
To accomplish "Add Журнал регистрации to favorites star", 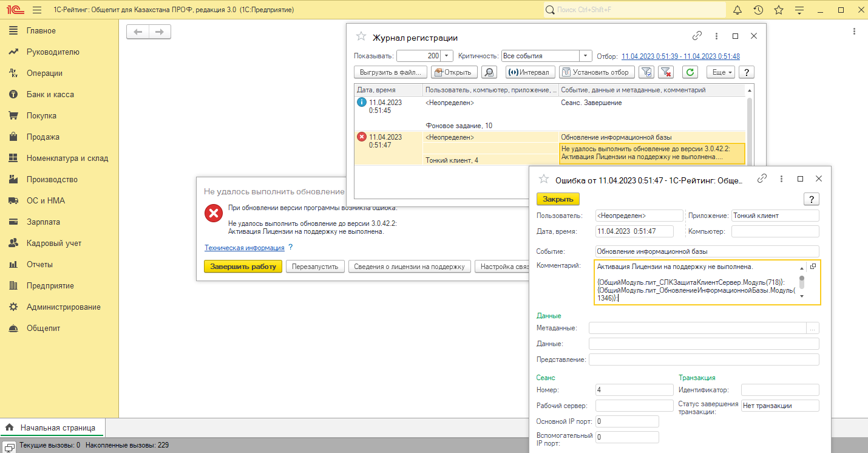I will [361, 36].
